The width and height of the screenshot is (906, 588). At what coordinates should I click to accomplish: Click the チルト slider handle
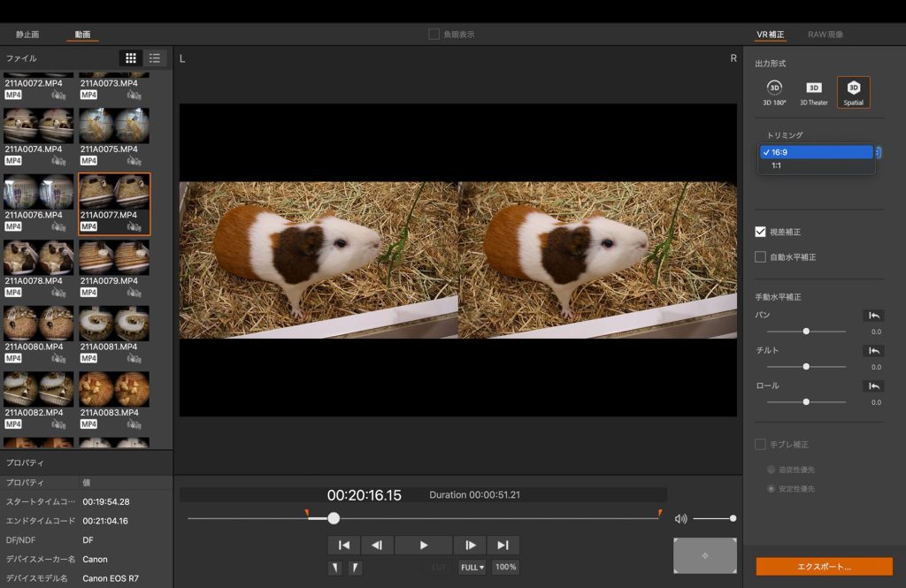click(x=806, y=366)
